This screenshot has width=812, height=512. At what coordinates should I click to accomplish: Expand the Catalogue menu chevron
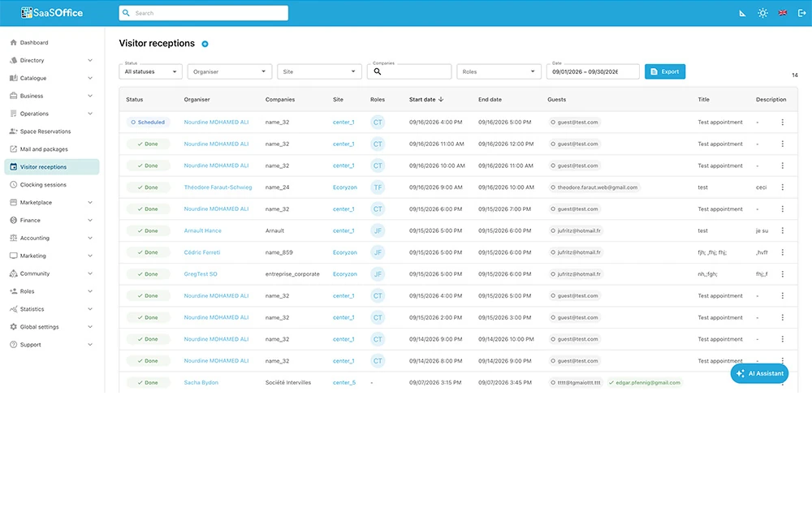point(90,78)
